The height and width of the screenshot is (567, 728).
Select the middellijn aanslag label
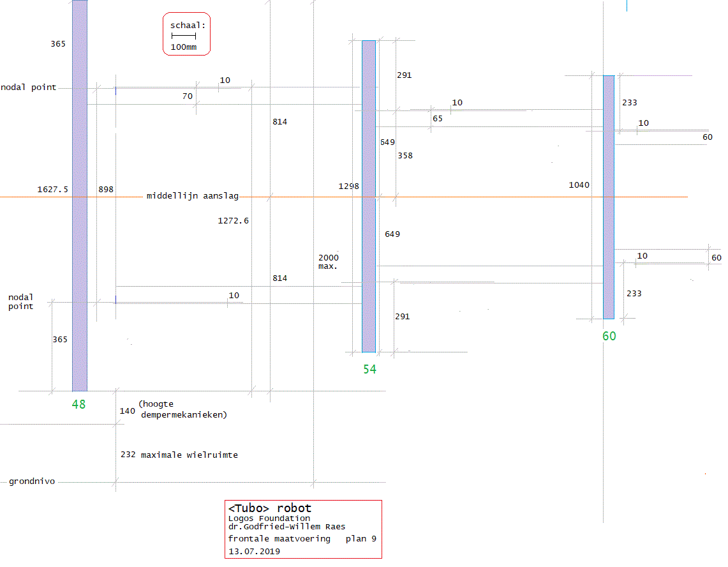(x=192, y=196)
